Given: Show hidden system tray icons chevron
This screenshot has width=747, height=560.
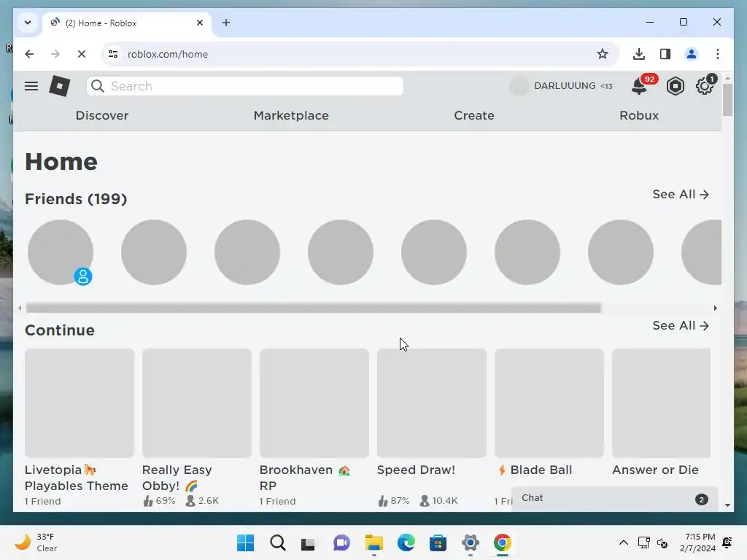Looking at the screenshot, I should (x=623, y=542).
